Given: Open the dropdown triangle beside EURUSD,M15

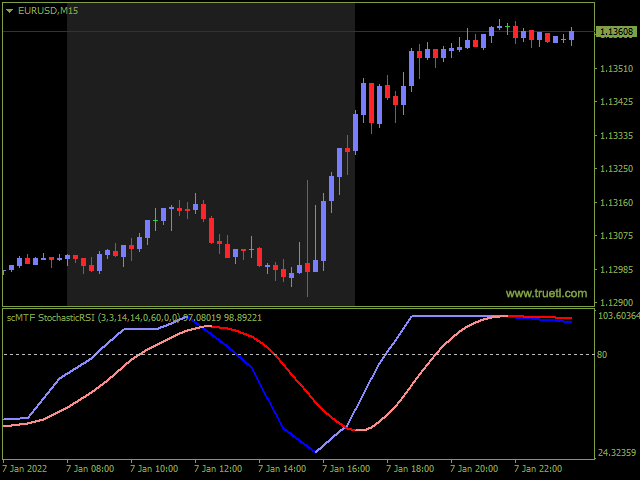Looking at the screenshot, I should pos(9,11).
